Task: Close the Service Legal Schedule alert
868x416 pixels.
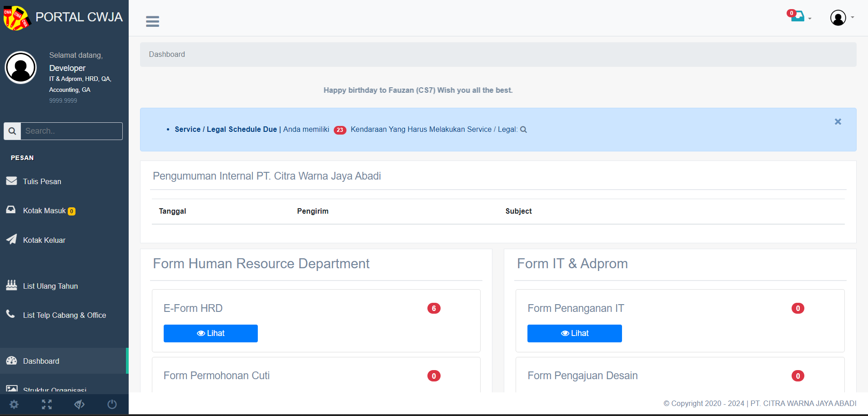Action: [838, 122]
